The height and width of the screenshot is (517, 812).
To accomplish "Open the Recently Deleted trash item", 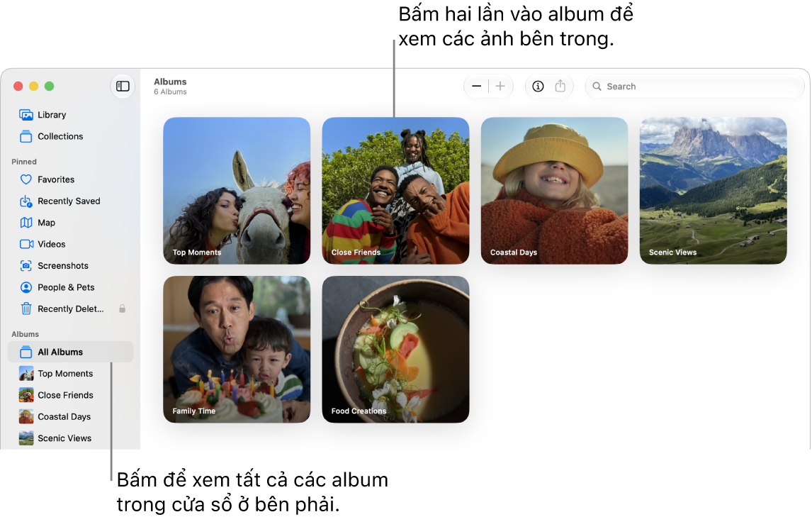I will pos(70,309).
